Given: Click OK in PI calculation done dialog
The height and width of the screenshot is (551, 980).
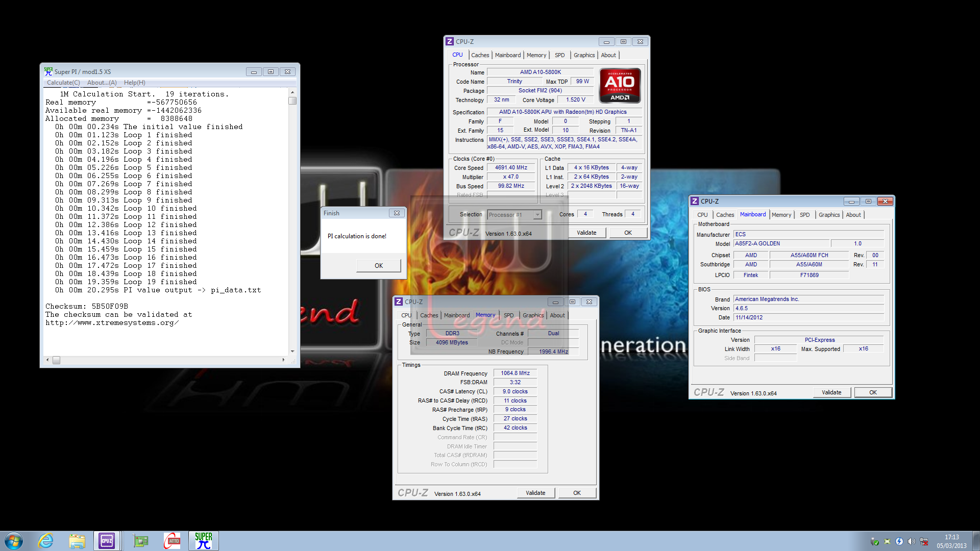Looking at the screenshot, I should coord(379,265).
